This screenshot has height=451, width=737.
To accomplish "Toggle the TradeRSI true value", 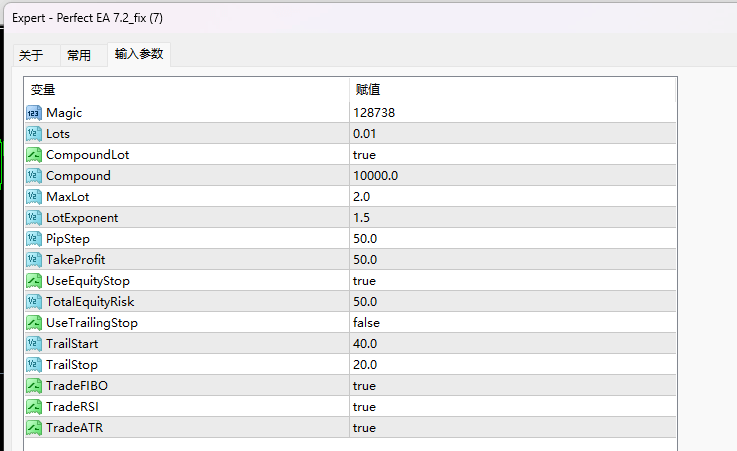I will pos(364,407).
